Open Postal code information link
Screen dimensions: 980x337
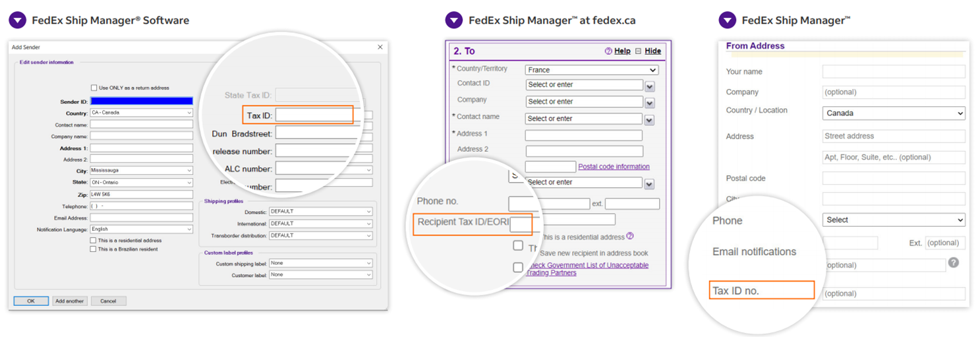point(614,167)
